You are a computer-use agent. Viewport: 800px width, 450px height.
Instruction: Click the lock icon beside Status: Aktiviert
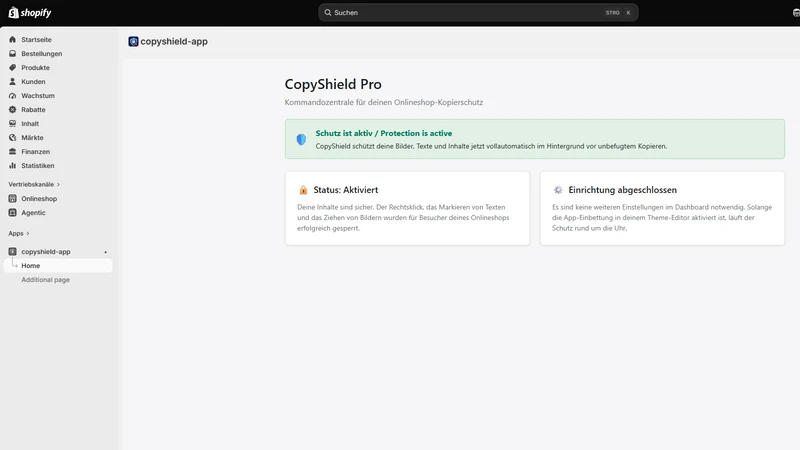point(303,190)
